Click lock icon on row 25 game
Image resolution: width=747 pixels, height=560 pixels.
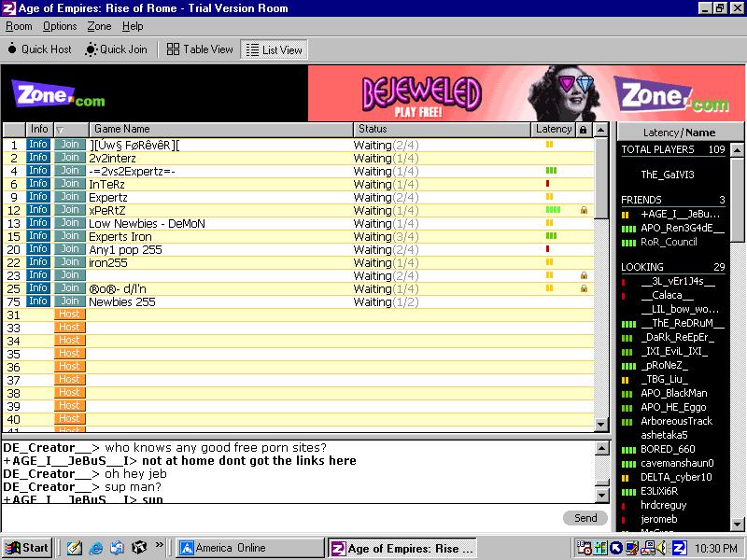coord(584,288)
